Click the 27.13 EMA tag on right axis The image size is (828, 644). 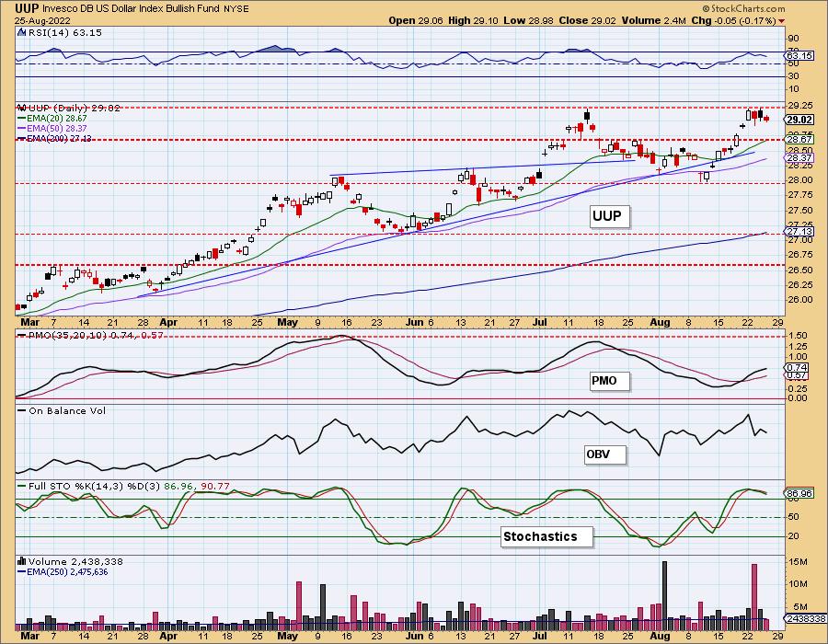pyautogui.click(x=799, y=231)
